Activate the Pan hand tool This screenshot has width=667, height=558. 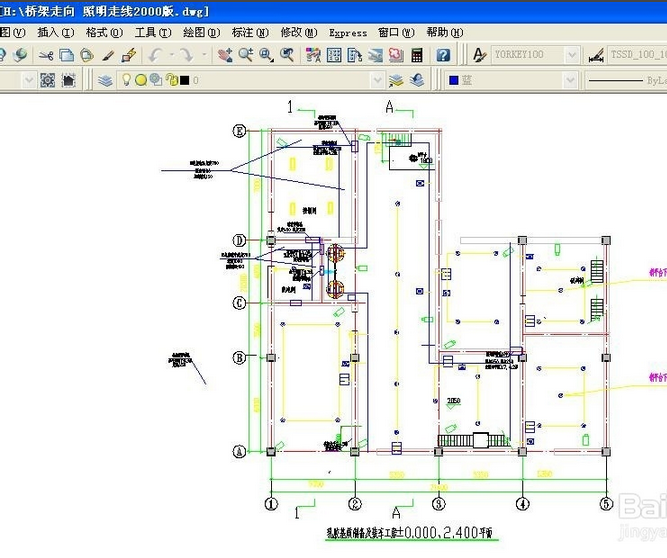(225, 55)
